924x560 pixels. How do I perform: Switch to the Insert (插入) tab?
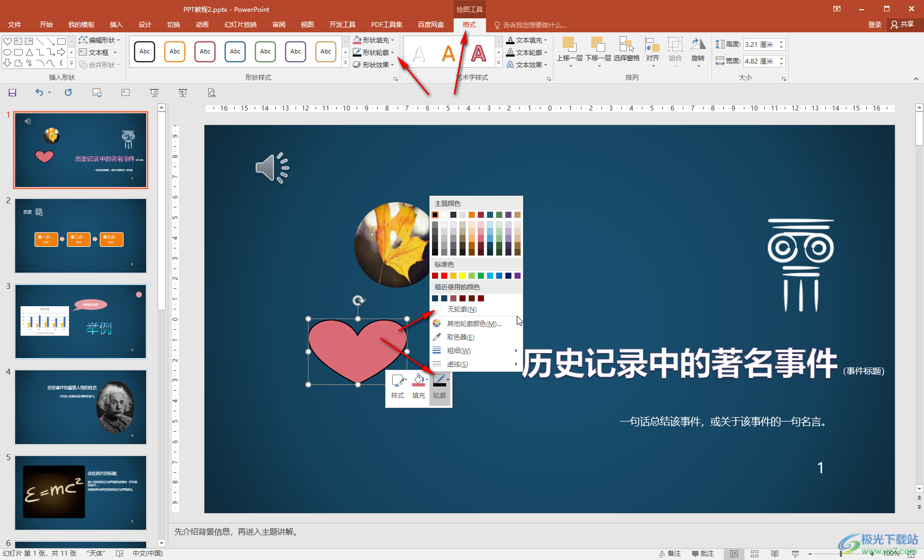click(117, 25)
